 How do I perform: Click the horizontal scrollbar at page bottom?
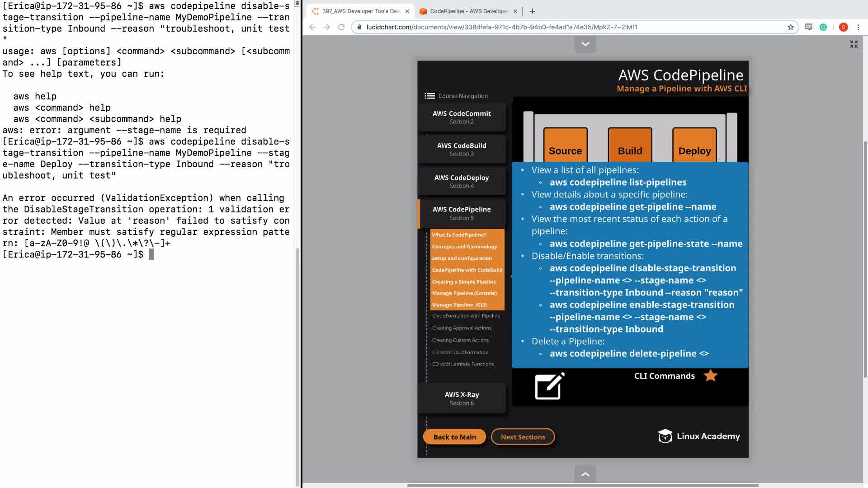(582, 485)
